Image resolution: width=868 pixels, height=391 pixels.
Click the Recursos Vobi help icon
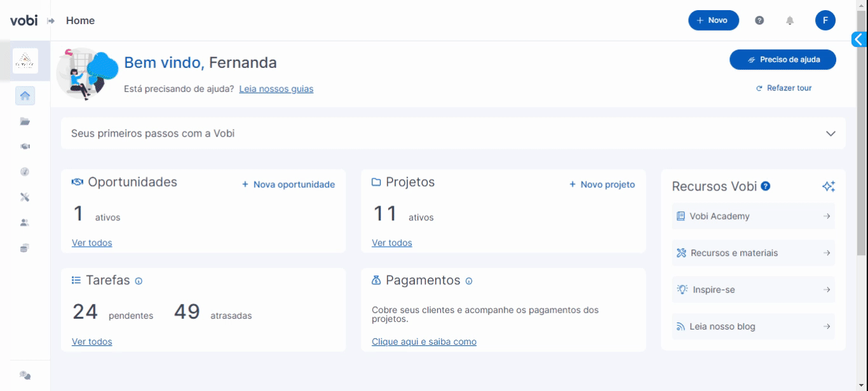(x=766, y=186)
